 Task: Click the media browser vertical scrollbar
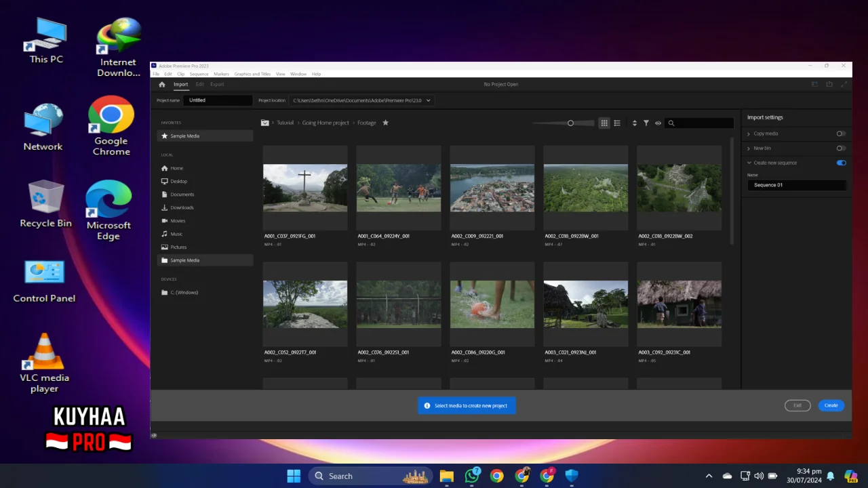click(x=731, y=191)
